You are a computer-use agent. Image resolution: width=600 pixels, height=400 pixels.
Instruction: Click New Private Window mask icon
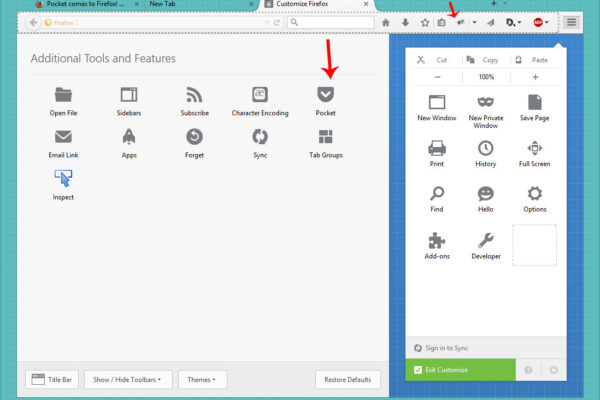[x=486, y=102]
